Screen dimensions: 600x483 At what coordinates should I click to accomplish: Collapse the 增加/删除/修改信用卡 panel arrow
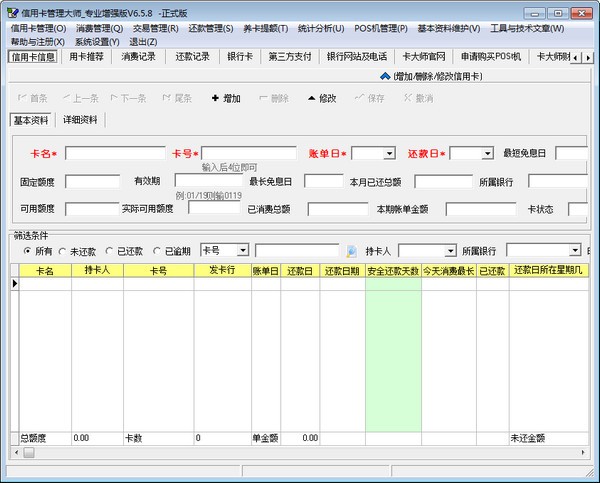coord(385,76)
